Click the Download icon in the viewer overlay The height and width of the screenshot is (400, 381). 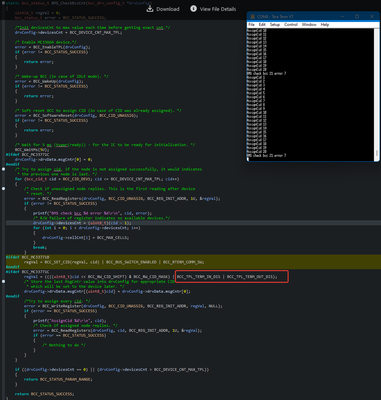coord(150,9)
